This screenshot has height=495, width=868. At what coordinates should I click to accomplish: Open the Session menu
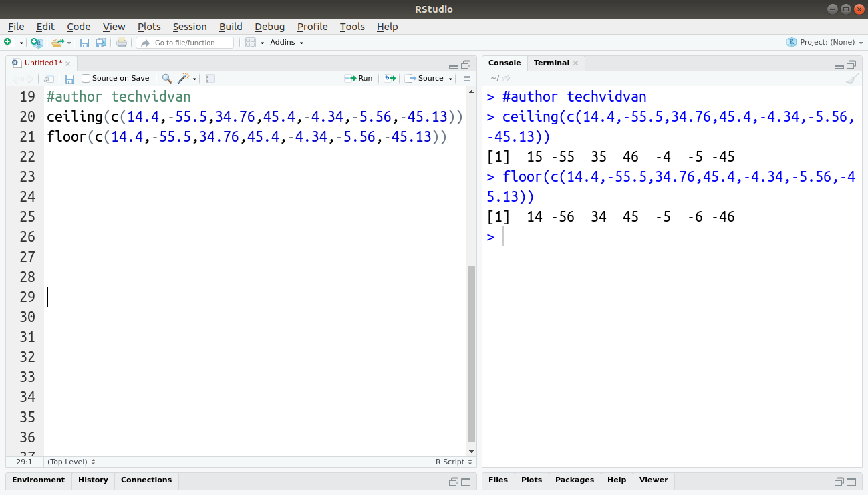189,27
